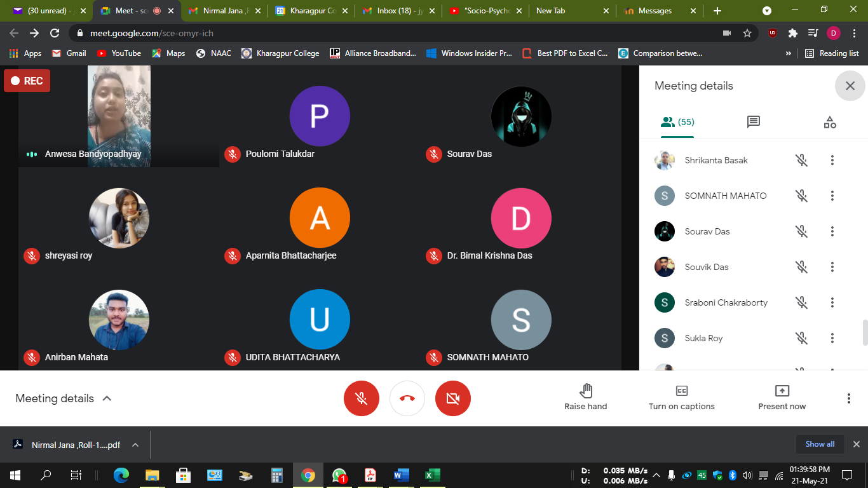Viewport: 868px width, 488px height.
Task: Open more options for Shrikanta Basak
Action: pyautogui.click(x=832, y=160)
